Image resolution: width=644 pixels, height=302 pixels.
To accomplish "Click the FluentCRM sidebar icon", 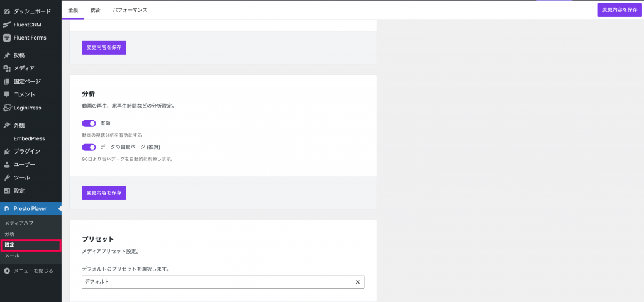I will [6, 25].
